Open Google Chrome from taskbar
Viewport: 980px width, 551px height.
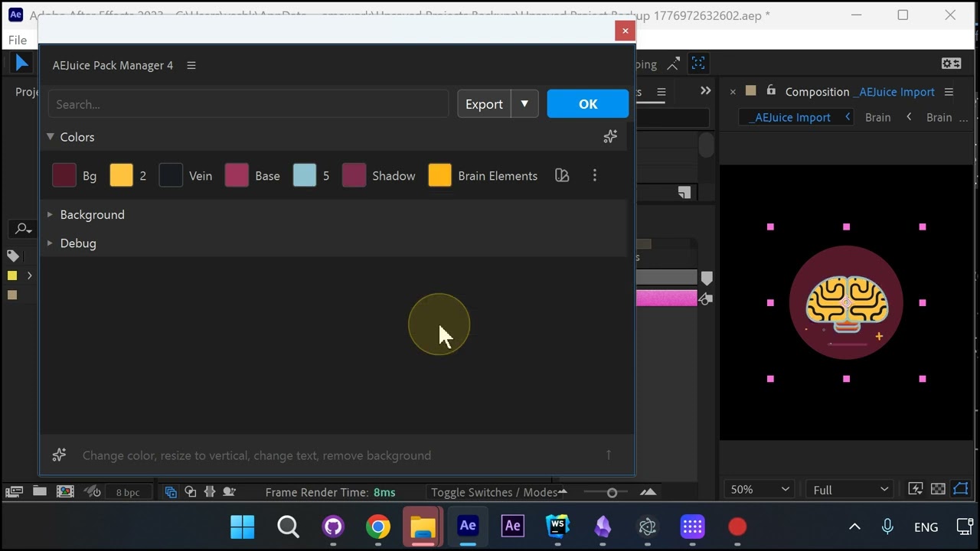click(x=377, y=527)
